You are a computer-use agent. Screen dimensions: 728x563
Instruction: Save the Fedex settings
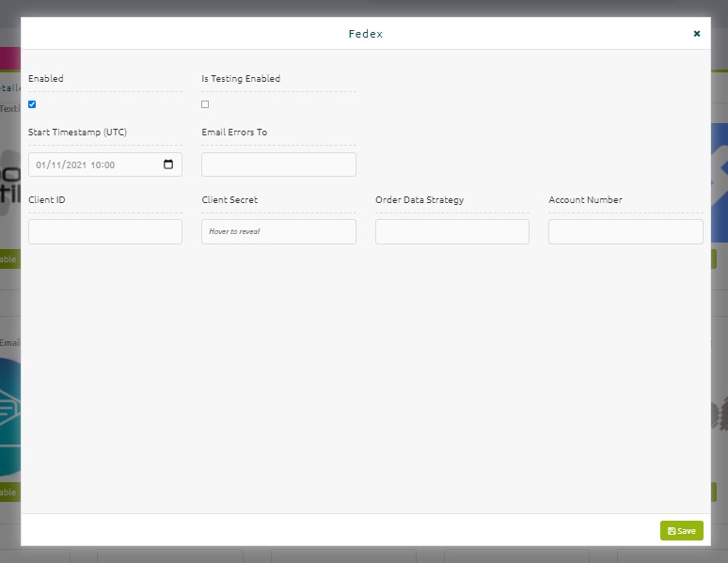point(682,530)
